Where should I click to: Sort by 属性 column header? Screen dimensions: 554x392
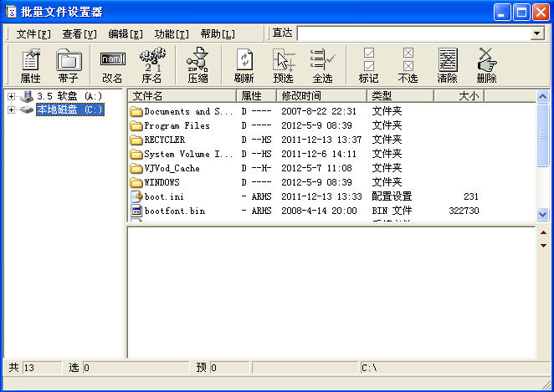coord(256,95)
